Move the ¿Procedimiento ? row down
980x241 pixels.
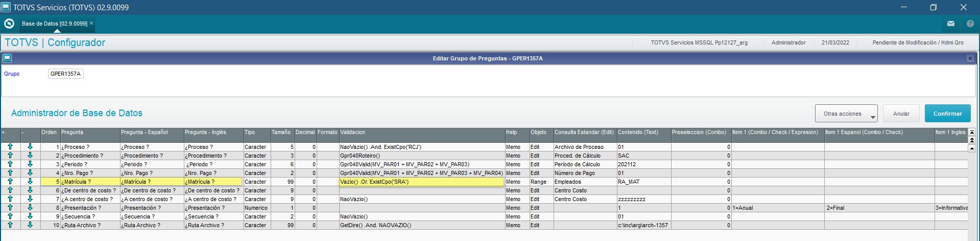pyautogui.click(x=30, y=156)
